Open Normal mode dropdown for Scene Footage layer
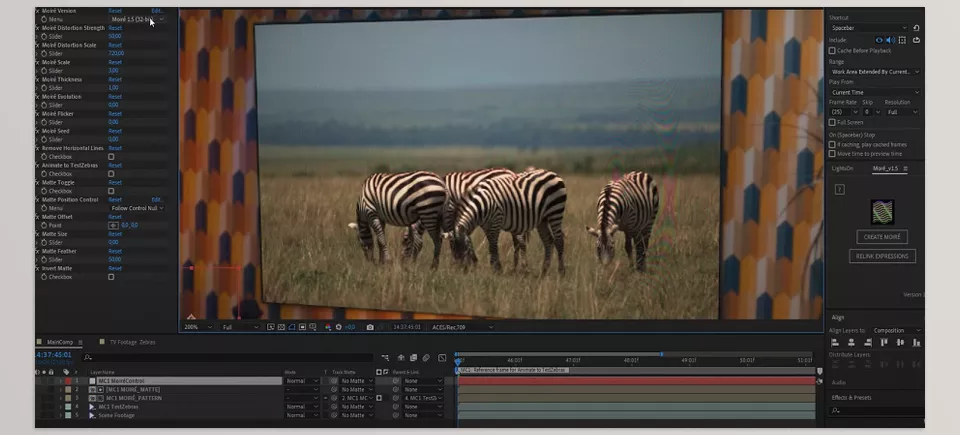 [x=302, y=415]
